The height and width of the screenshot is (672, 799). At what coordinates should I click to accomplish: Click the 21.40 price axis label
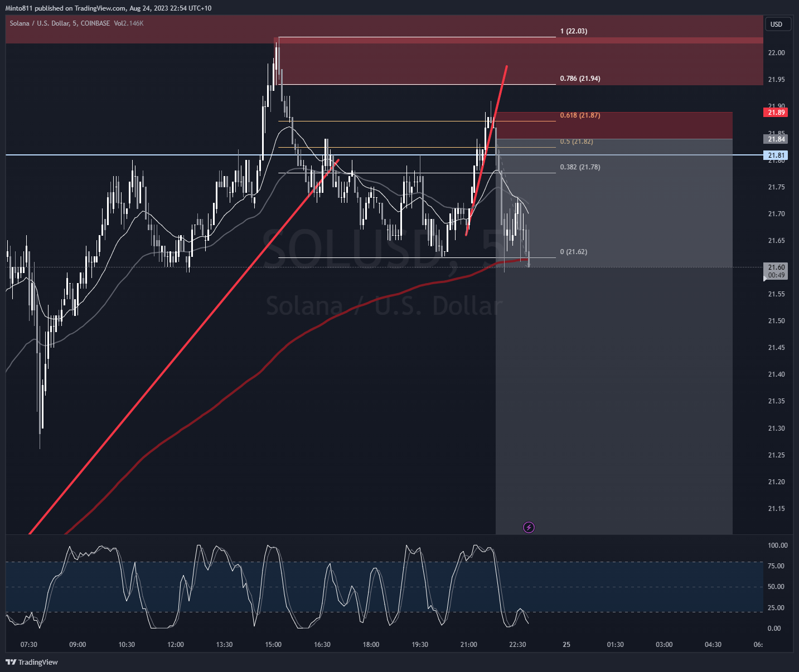click(776, 374)
